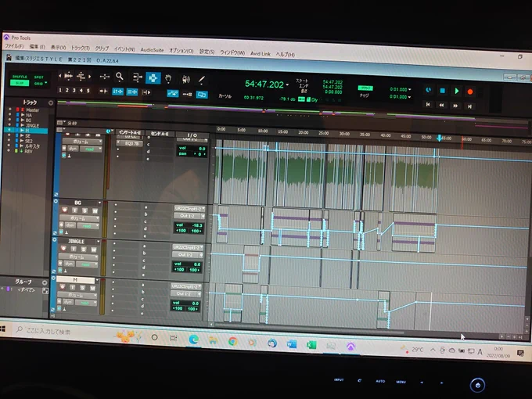Viewport: 532px width, 399px height.
Task: Open JINGLE automation mode read dropdown
Action: (87, 264)
